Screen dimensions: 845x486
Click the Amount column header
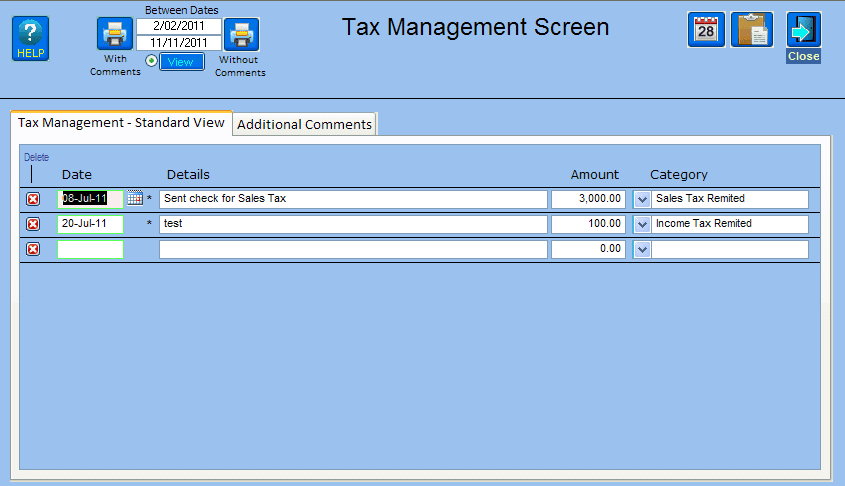(594, 175)
